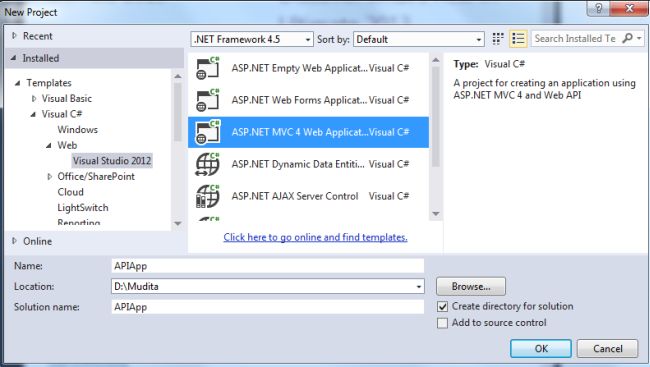Expand the Recent section
Screen dimensions: 650x367
(x=15, y=36)
